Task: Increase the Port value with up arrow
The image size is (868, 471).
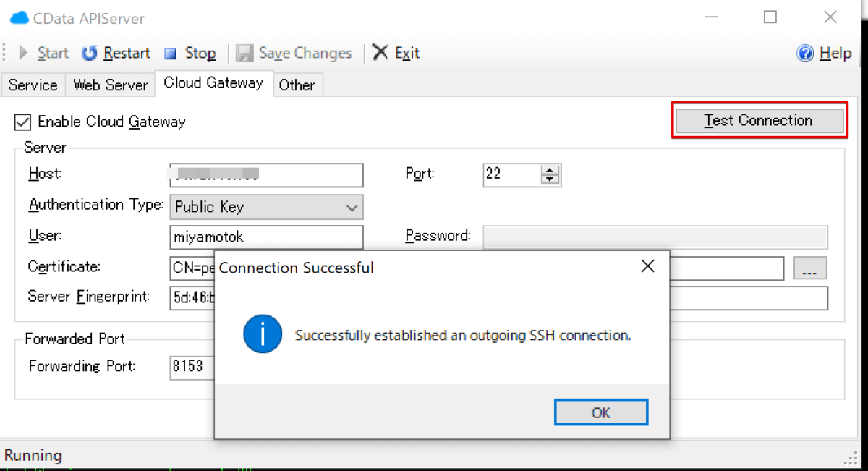Action: pyautogui.click(x=550, y=171)
